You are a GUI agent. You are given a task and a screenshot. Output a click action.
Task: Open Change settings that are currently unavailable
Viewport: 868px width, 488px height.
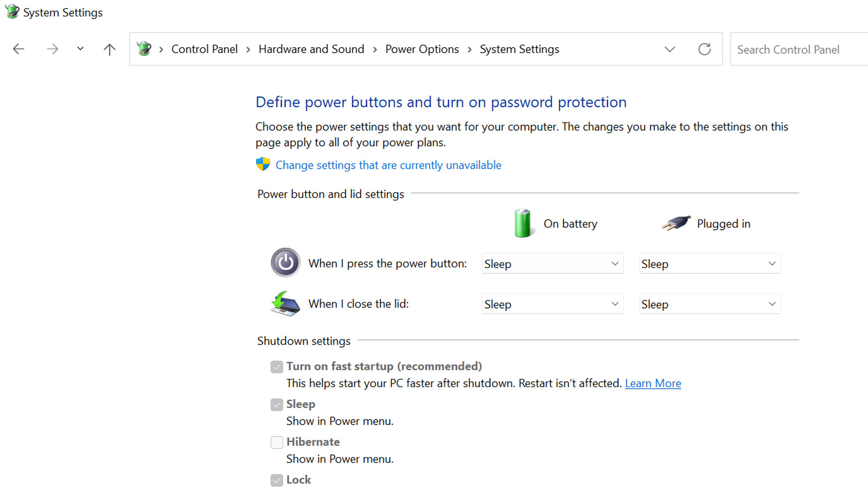(388, 165)
